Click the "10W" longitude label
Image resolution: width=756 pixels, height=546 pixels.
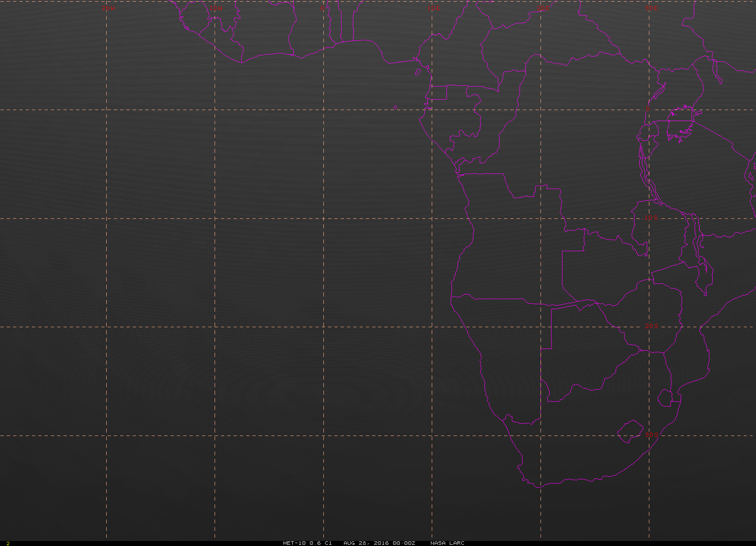click(216, 8)
